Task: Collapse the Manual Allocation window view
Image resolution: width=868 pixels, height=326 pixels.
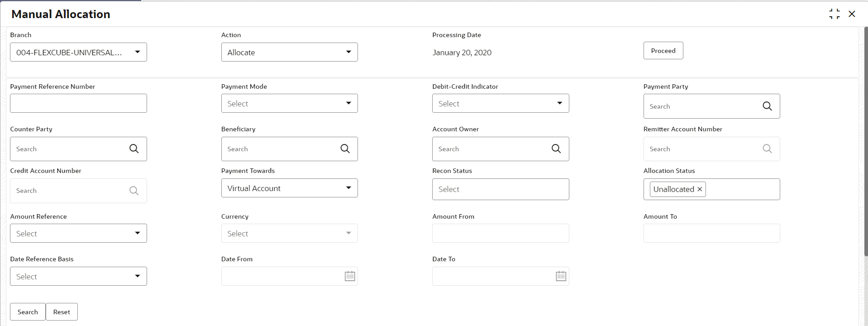Action: 834,14
